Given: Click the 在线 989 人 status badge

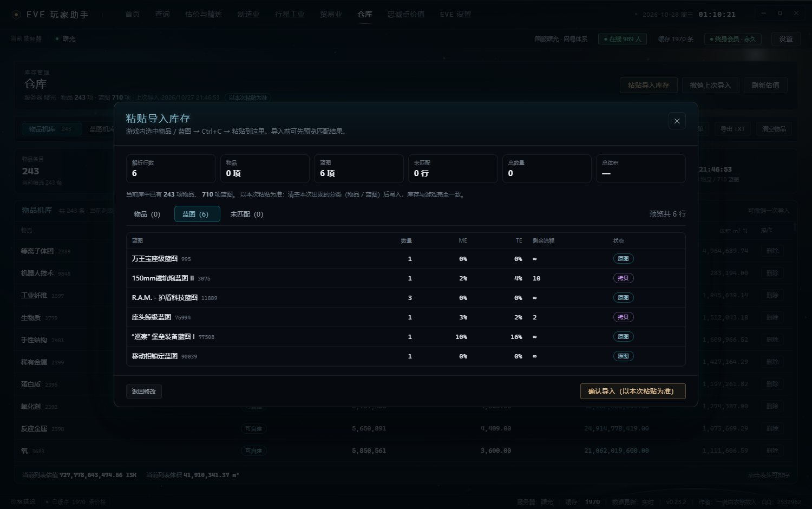Looking at the screenshot, I should click(622, 39).
